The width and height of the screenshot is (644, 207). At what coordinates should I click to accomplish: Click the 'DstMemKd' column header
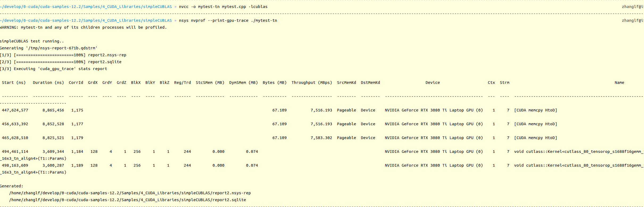click(371, 83)
